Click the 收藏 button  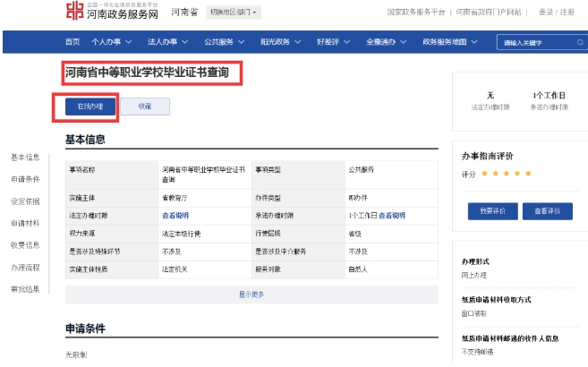pyautogui.click(x=145, y=106)
